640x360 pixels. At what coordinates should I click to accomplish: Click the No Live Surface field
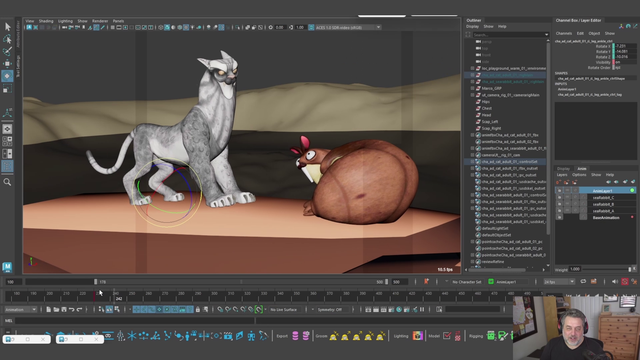(284, 309)
